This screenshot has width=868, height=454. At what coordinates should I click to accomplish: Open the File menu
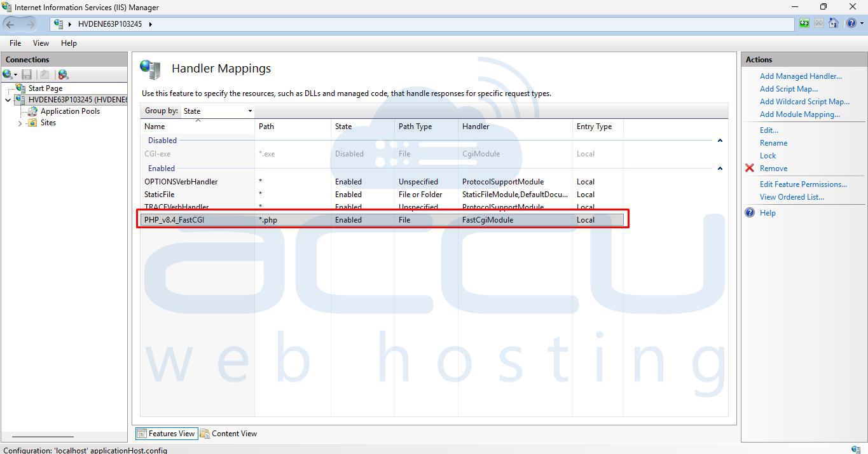(x=15, y=43)
